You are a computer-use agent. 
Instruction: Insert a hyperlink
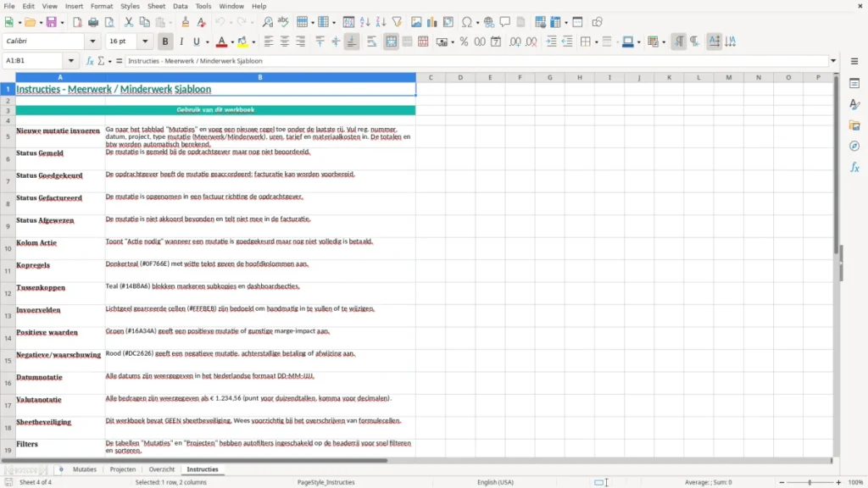[489, 22]
